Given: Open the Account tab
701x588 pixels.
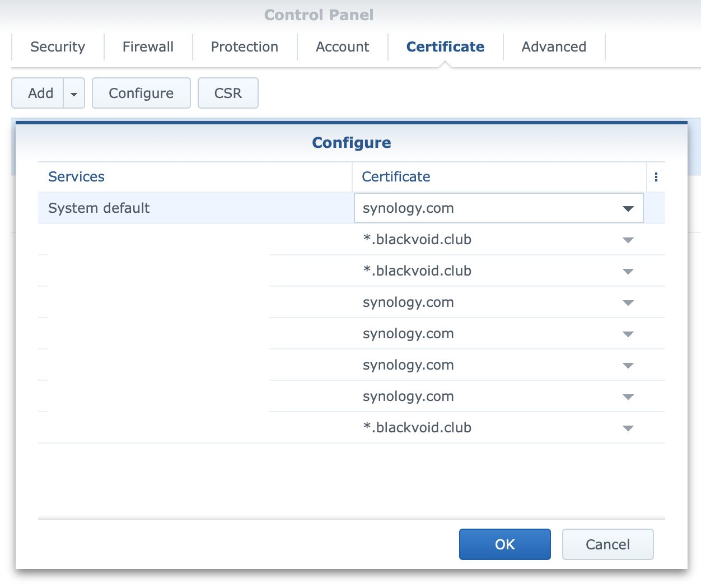Looking at the screenshot, I should tap(343, 47).
